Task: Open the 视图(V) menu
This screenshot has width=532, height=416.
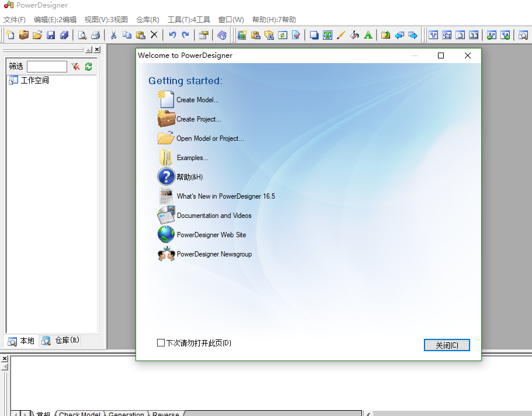Action: click(106, 20)
